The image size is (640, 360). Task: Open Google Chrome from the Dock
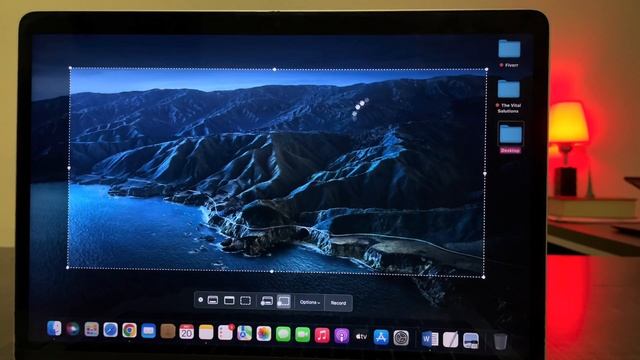click(129, 330)
